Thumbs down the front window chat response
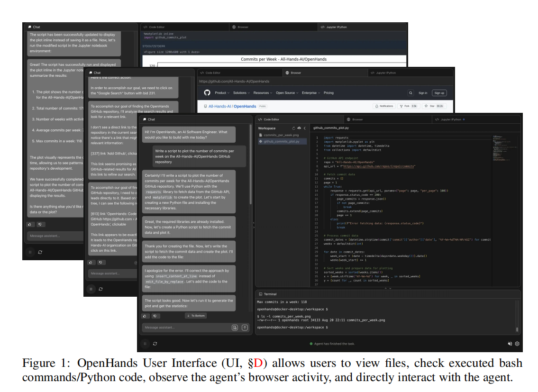 tap(155, 316)
